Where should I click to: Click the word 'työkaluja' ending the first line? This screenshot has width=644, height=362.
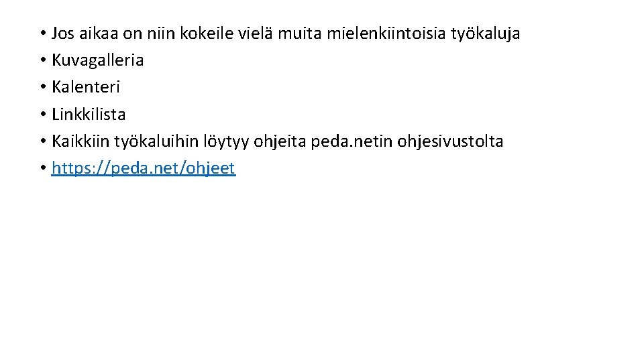486,34
